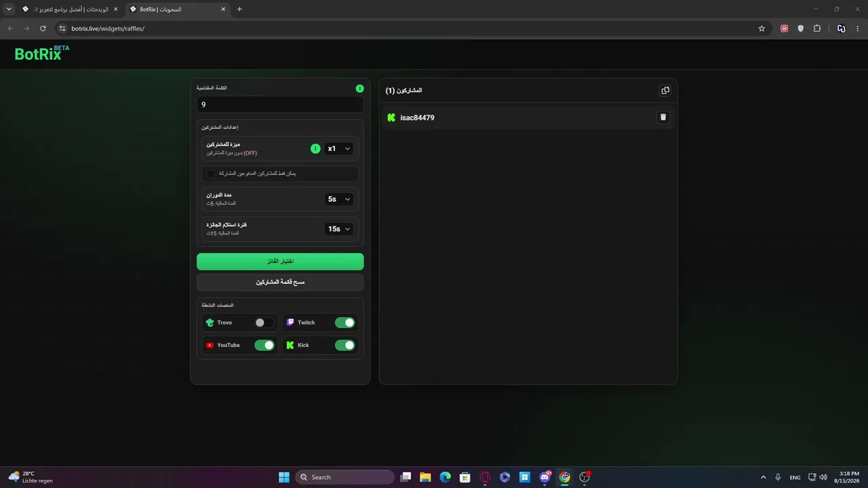Switch to the first browser tab
868x488 pixels.
click(70, 9)
